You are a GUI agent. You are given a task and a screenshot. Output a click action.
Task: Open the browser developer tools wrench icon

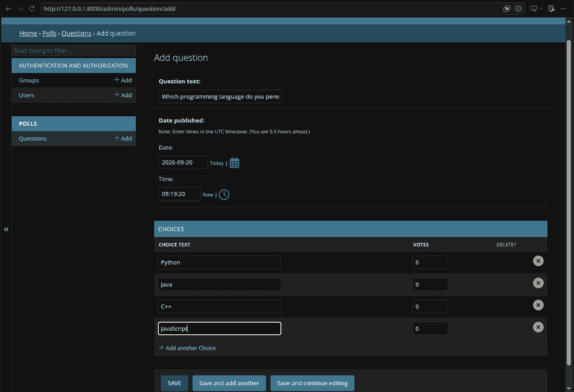point(551,9)
